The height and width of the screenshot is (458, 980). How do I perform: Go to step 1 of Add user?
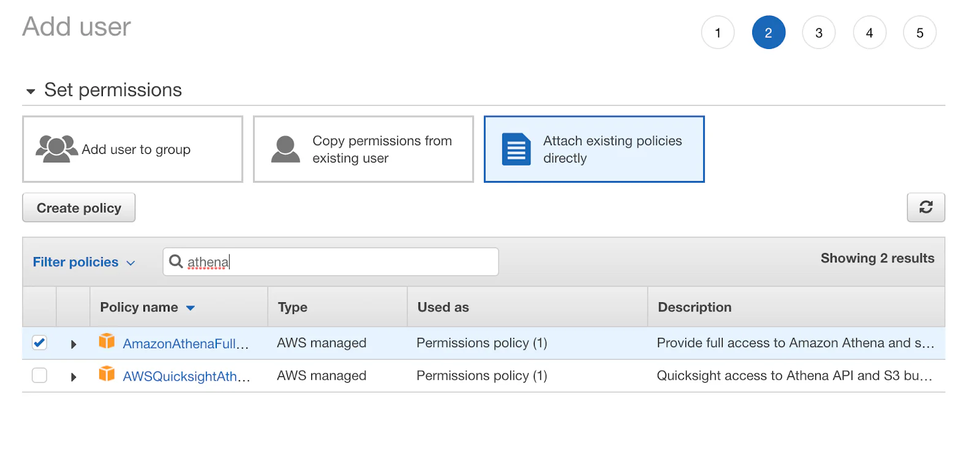718,32
